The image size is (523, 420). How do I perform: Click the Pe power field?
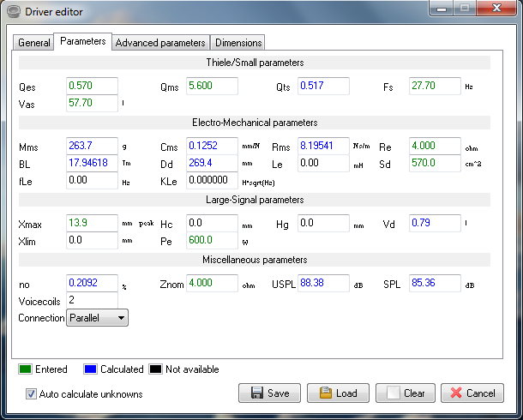click(x=212, y=240)
